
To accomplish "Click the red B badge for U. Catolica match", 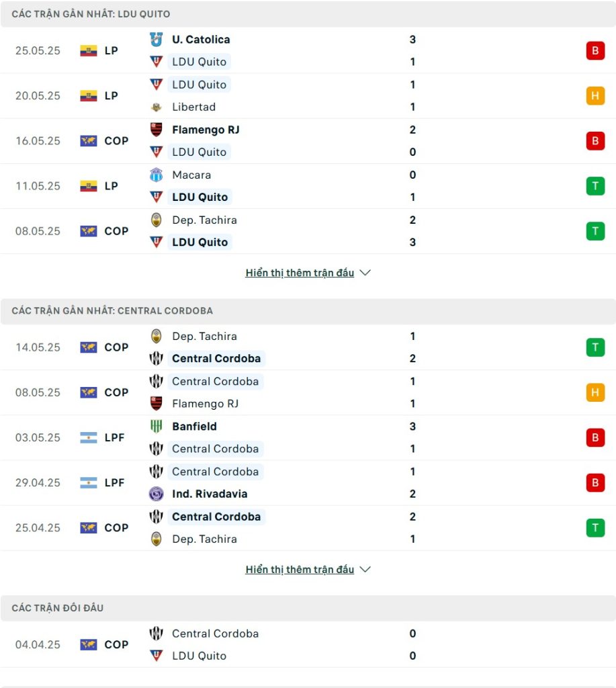I will [x=595, y=51].
